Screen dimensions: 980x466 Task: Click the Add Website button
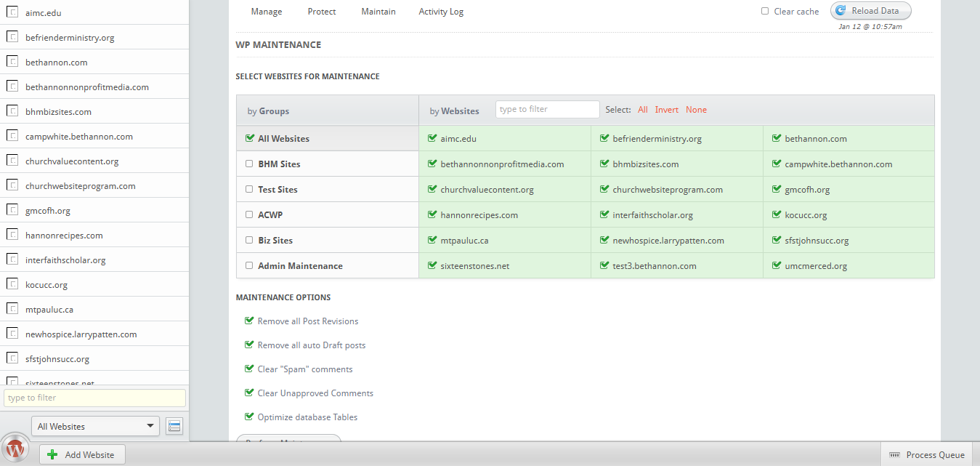click(82, 454)
